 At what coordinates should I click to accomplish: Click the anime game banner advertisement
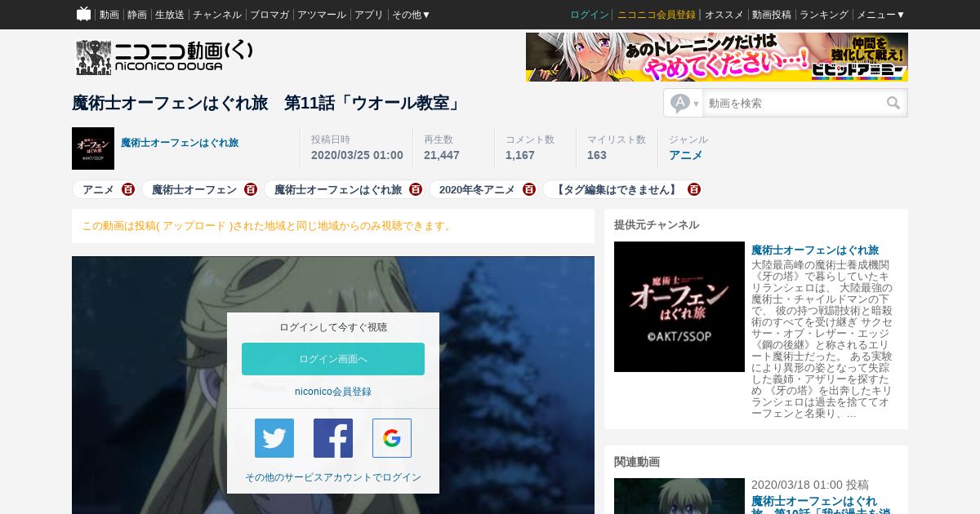[x=717, y=57]
